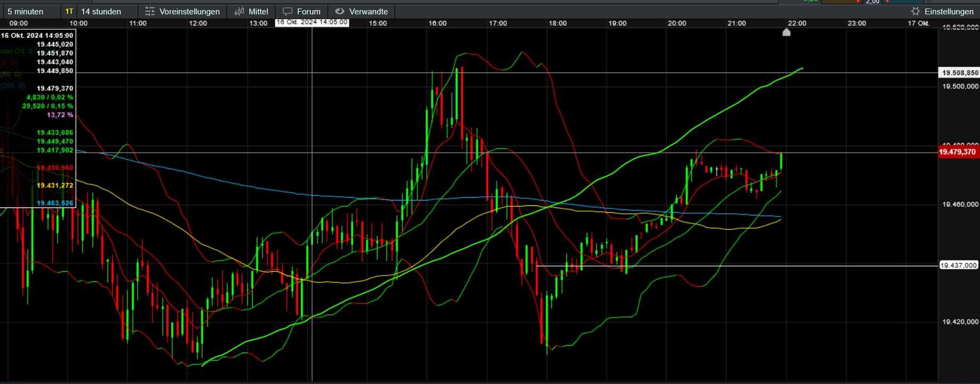The image size is (980, 384).
Task: Click the 19:00 time axis label
Action: tap(617, 23)
